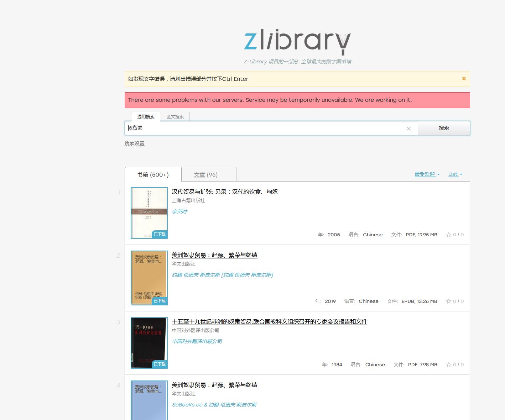Click the 搜索 button
The image size is (505, 420).
(444, 128)
